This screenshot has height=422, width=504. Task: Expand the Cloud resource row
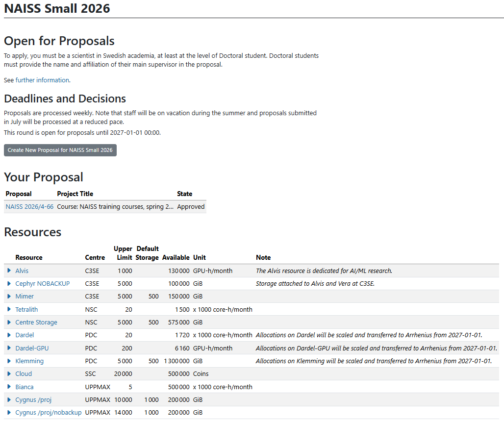tap(9, 373)
